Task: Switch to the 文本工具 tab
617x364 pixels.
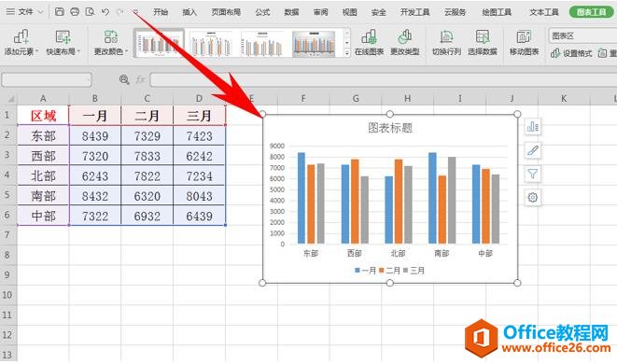Action: pos(544,12)
